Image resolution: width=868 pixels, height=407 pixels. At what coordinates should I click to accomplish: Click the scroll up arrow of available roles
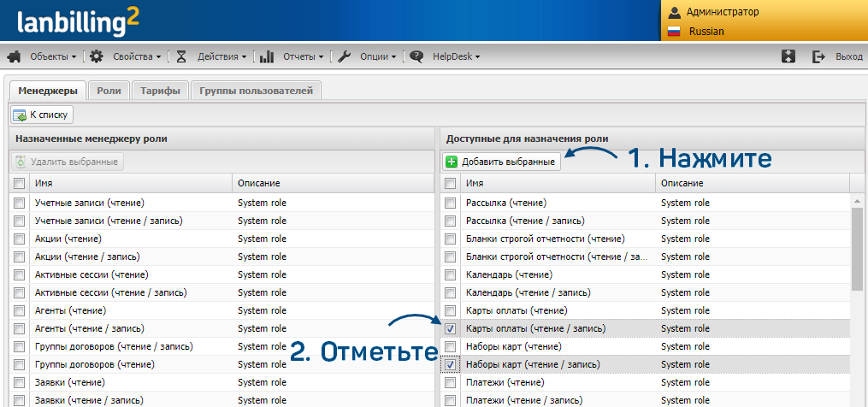pyautogui.click(x=858, y=200)
